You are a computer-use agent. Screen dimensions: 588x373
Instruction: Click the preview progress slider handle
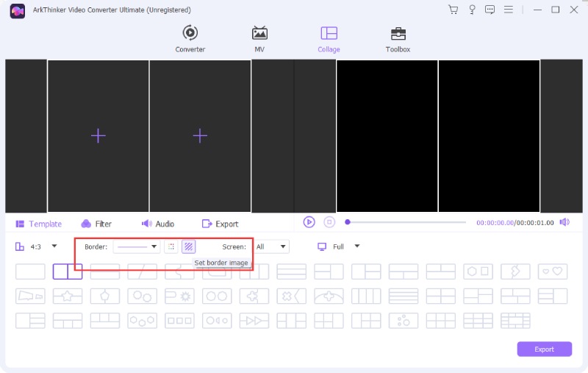348,222
